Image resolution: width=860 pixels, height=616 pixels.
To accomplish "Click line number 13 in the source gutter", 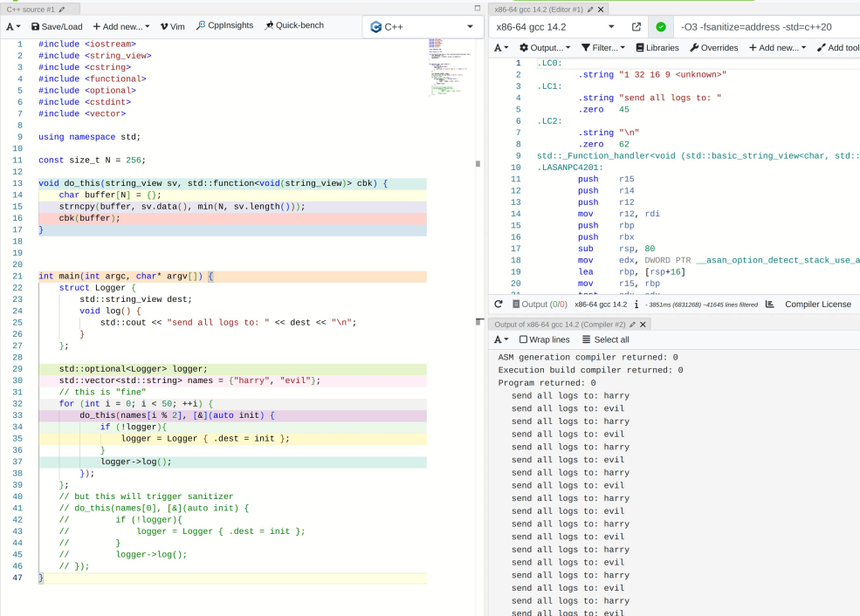I will click(x=17, y=183).
